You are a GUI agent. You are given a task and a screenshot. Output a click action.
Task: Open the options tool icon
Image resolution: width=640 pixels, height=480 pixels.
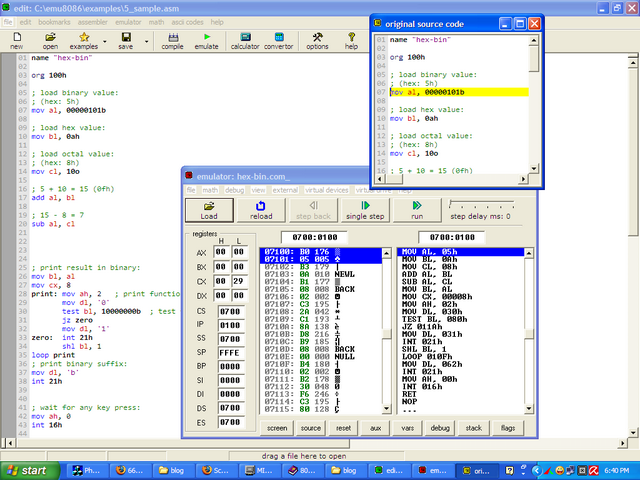[317, 41]
